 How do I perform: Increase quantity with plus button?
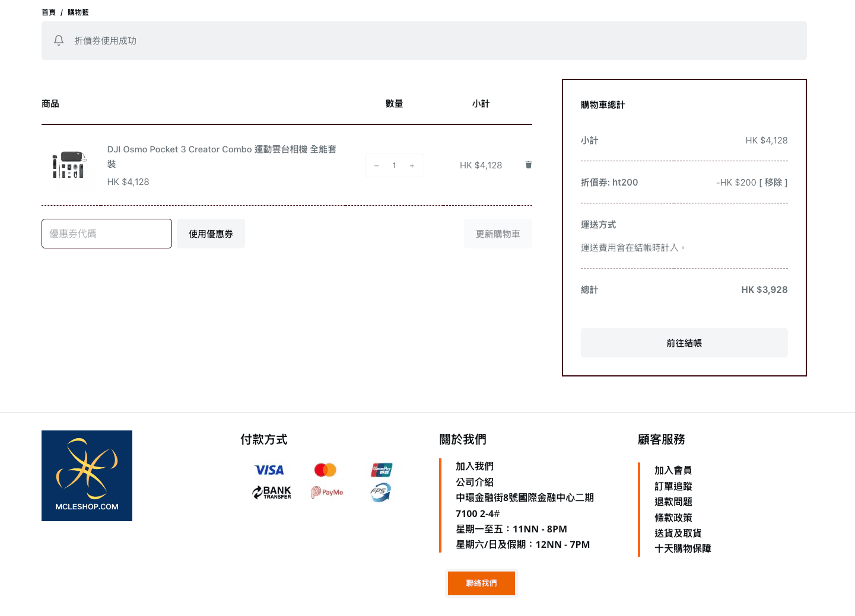(x=412, y=165)
